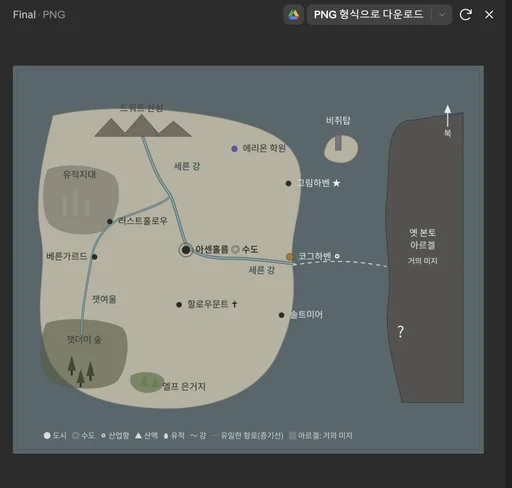
Task: Click the 비취탑 tower on the island
Action: (338, 140)
